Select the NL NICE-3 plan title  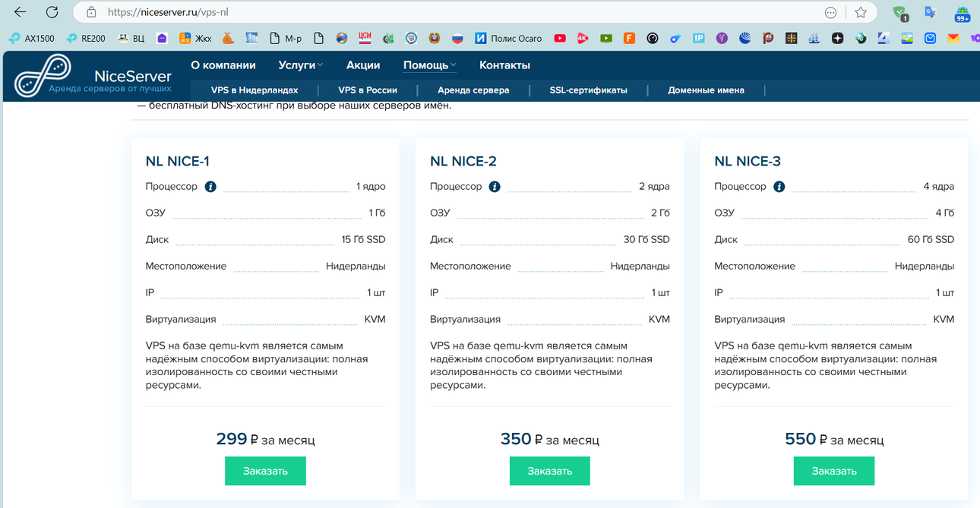[748, 161]
